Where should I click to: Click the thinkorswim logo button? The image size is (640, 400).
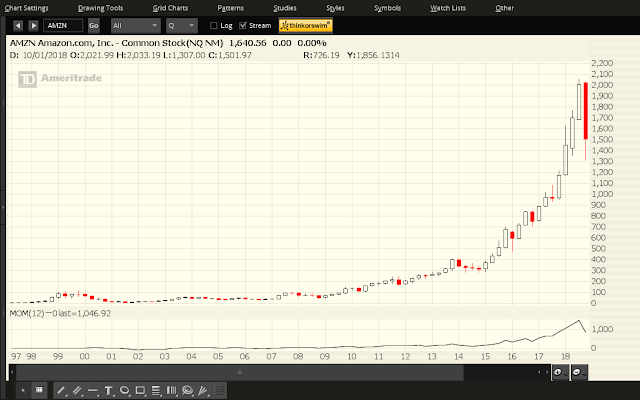[x=306, y=25]
